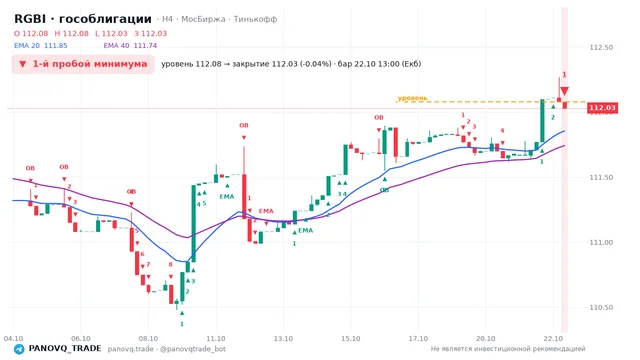Click the 17.10 date axis label

(418, 338)
